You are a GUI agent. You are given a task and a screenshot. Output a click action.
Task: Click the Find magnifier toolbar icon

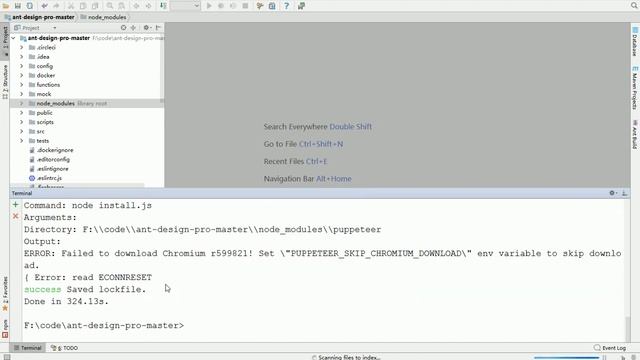[110, 6]
